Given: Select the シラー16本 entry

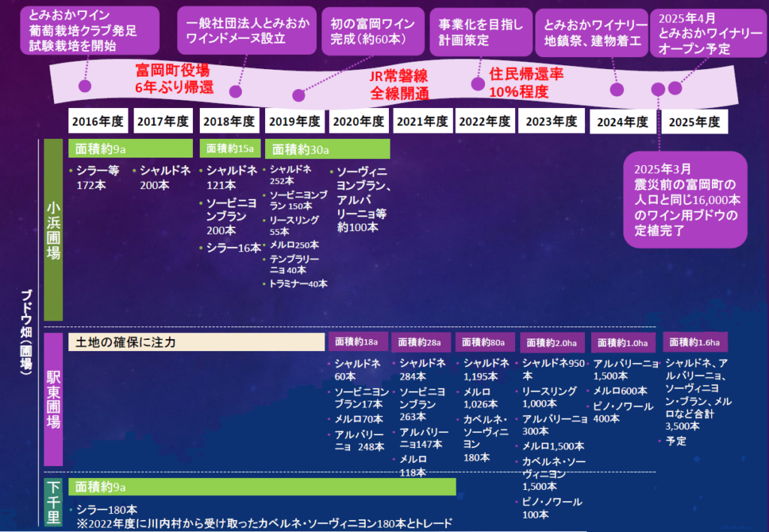Looking at the screenshot, I should tap(230, 248).
